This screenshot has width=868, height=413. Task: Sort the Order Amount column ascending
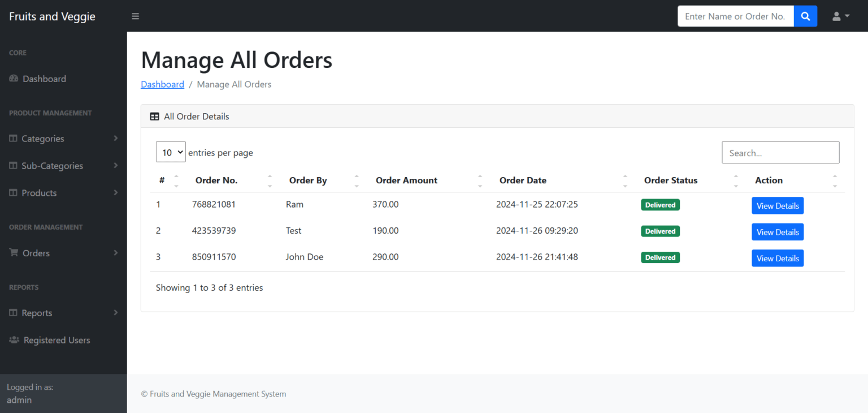click(x=480, y=177)
